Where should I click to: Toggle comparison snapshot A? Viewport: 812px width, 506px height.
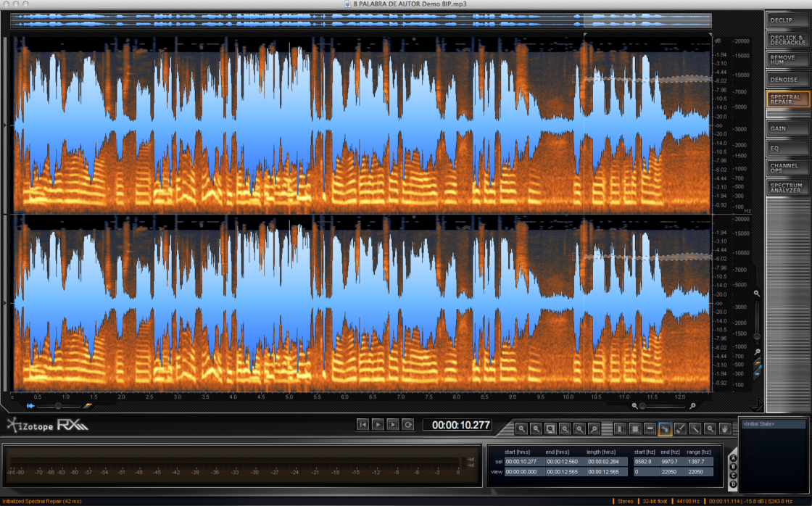733,458
